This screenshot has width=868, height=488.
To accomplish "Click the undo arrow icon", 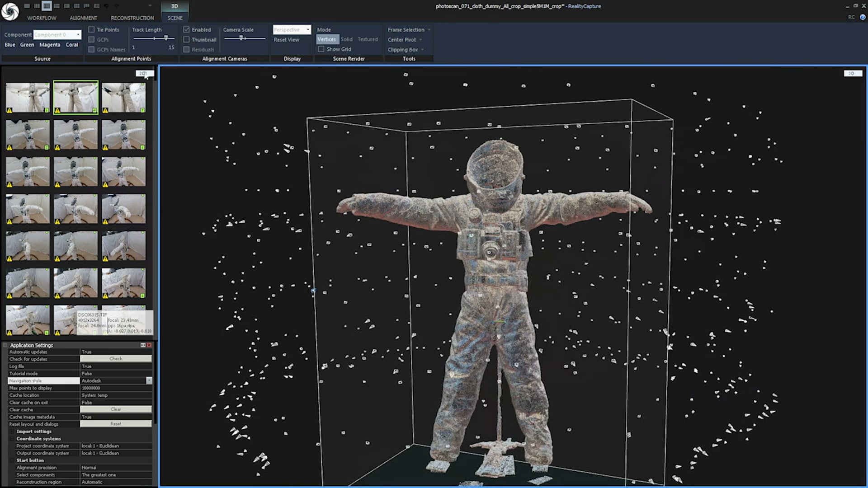I will click(x=106, y=6).
